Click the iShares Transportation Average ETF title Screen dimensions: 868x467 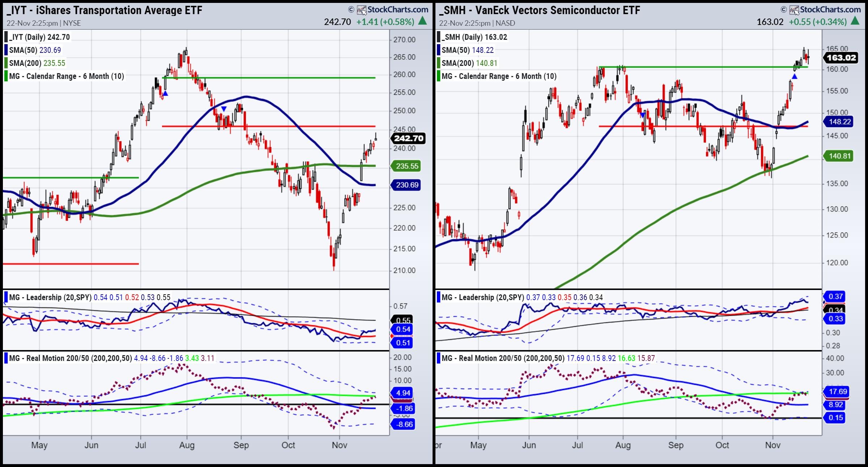[105, 10]
